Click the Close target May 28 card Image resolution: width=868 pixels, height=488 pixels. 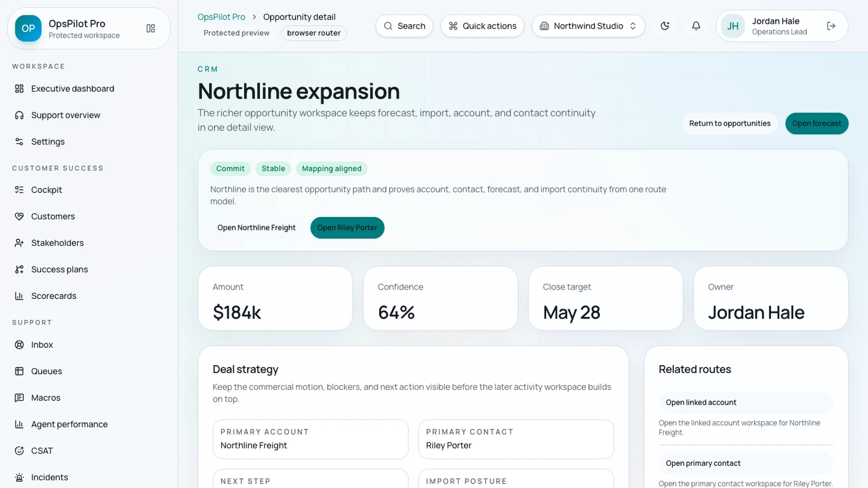click(x=605, y=298)
